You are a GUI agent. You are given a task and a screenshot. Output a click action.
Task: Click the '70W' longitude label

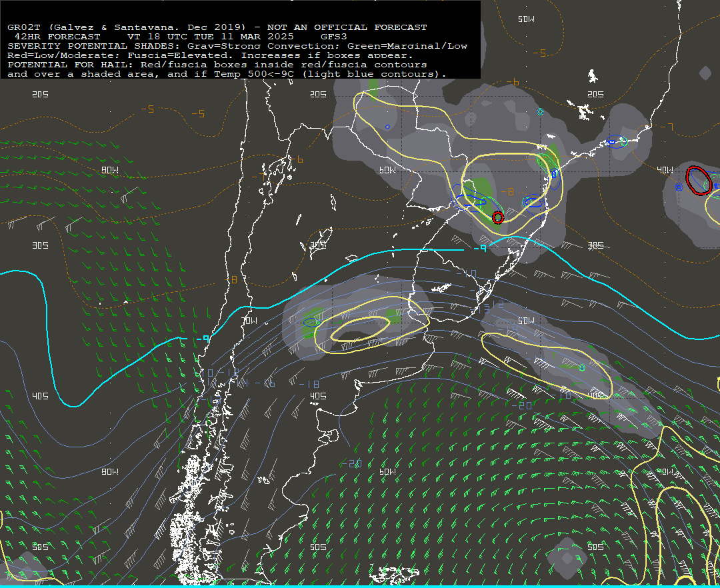(x=249, y=320)
